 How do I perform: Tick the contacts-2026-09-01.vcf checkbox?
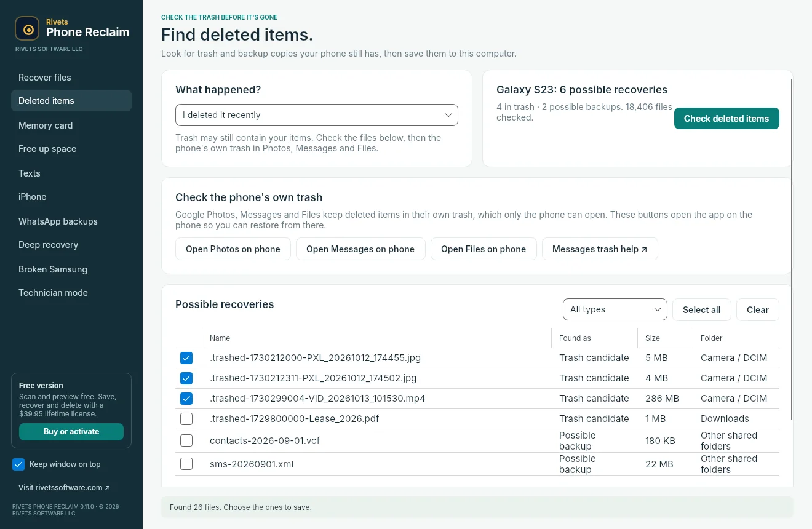click(186, 440)
